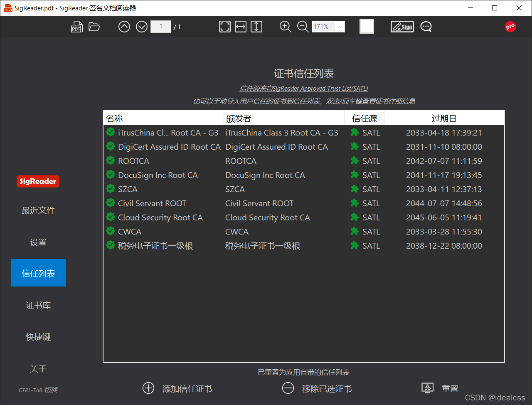Minimize the SigReader window

[x=470, y=8]
